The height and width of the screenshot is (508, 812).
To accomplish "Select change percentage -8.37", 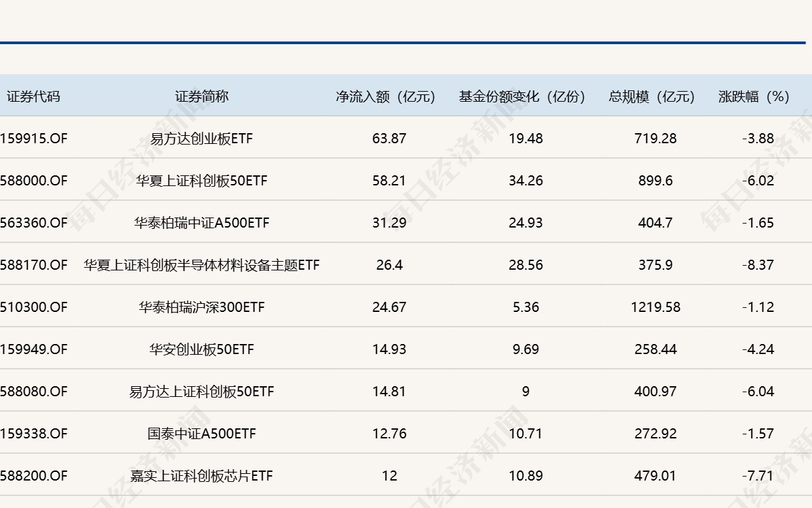I will tap(758, 265).
